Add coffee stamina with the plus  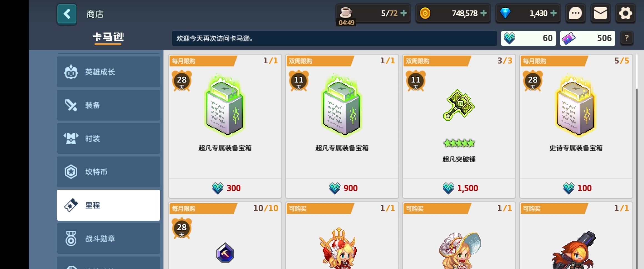tap(404, 13)
